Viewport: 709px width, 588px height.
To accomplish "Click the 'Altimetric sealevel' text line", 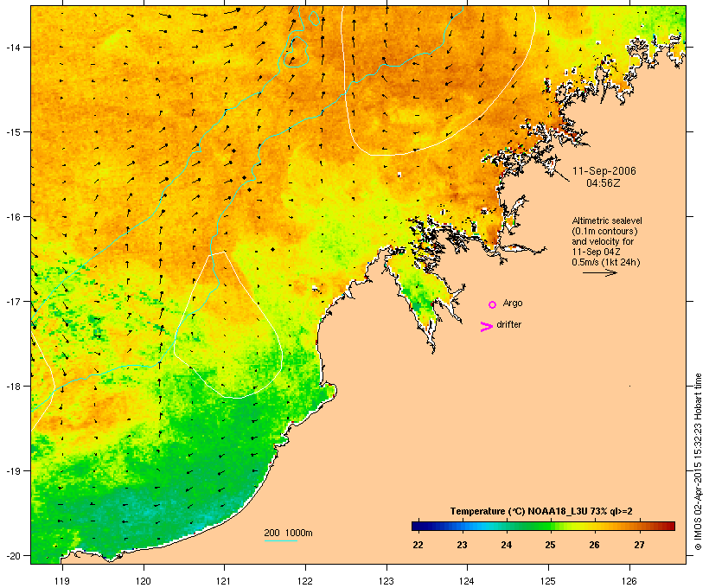I will pyautogui.click(x=607, y=220).
